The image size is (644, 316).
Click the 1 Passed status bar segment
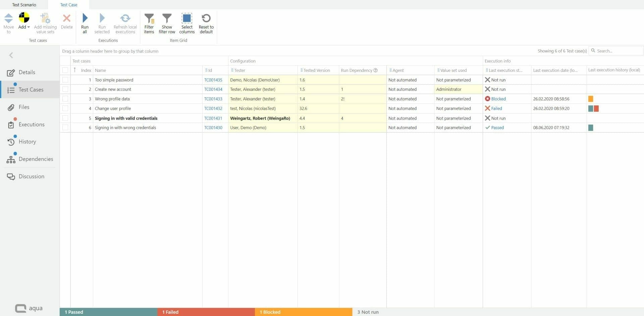tap(108, 312)
